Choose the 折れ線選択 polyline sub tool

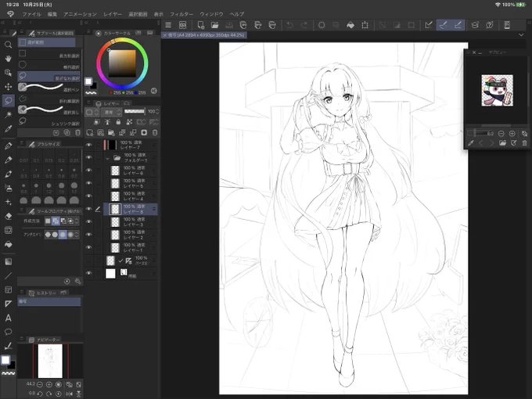click(49, 99)
